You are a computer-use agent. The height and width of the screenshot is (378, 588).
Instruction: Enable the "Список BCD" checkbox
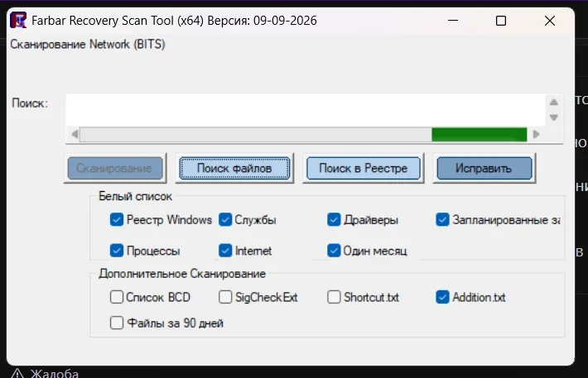(x=117, y=297)
